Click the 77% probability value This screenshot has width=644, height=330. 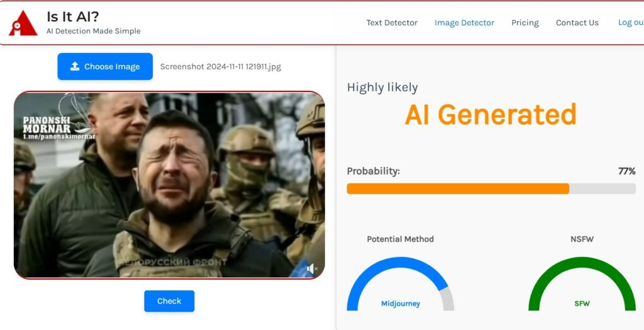click(x=627, y=171)
